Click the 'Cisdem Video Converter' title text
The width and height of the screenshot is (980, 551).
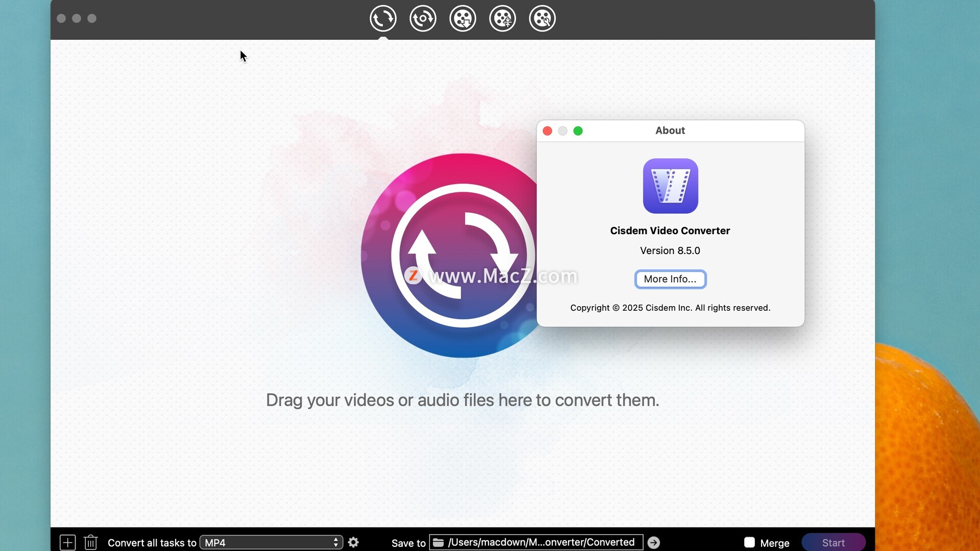[670, 231]
